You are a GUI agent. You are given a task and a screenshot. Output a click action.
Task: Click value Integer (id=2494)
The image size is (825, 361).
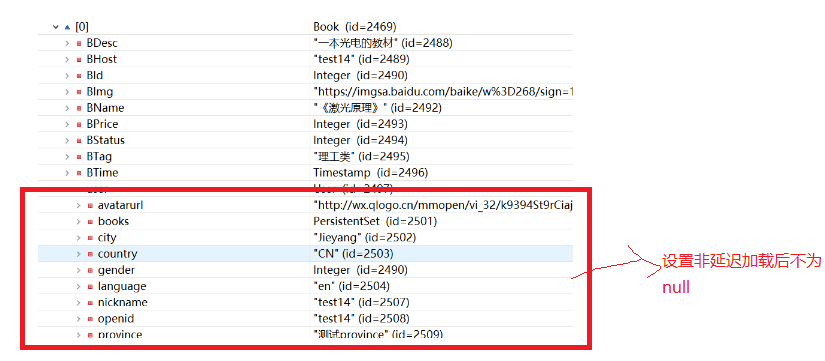click(360, 141)
